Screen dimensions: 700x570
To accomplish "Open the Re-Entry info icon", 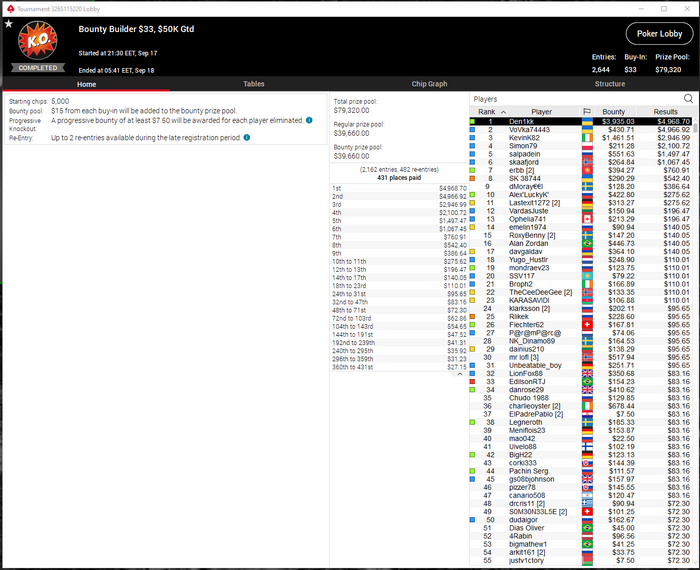I will point(246,137).
